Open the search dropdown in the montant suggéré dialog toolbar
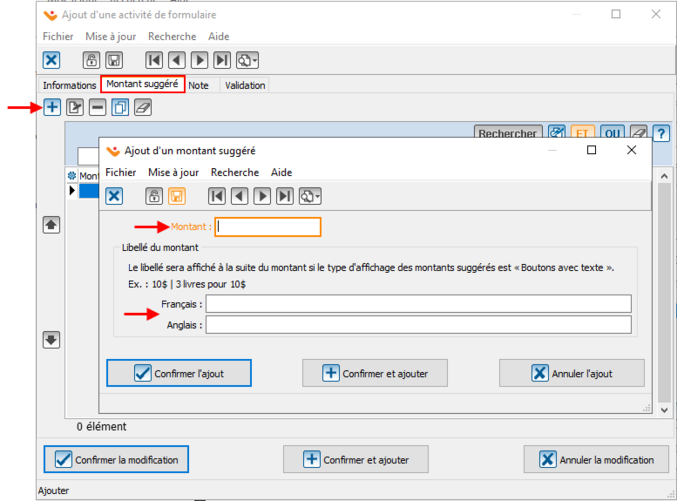Image resolution: width=677 pixels, height=501 pixels. point(310,196)
